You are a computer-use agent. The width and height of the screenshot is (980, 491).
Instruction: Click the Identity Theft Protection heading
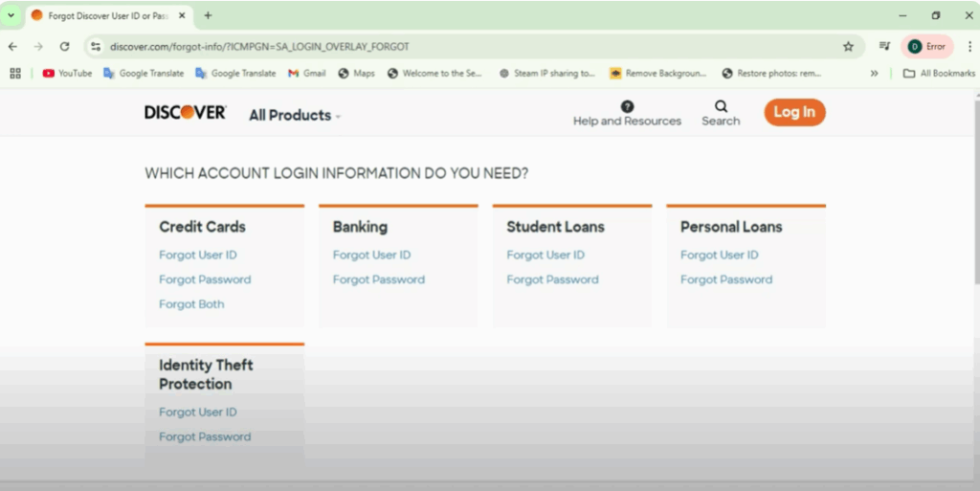pos(206,374)
